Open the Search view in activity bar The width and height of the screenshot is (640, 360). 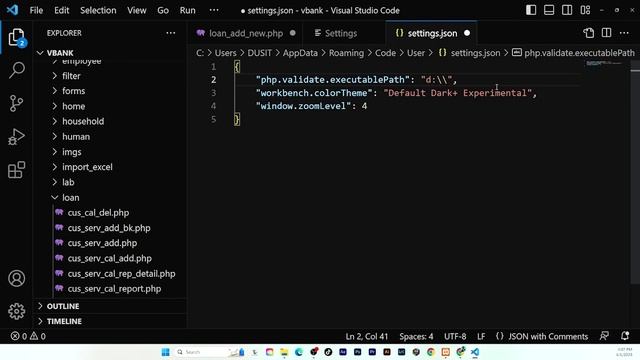(x=17, y=70)
